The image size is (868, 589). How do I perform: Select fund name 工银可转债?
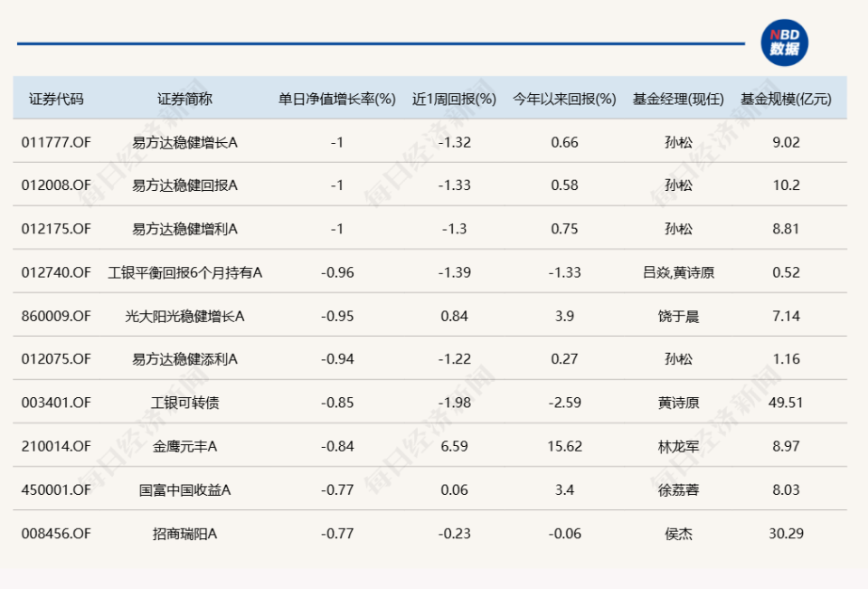tap(184, 403)
